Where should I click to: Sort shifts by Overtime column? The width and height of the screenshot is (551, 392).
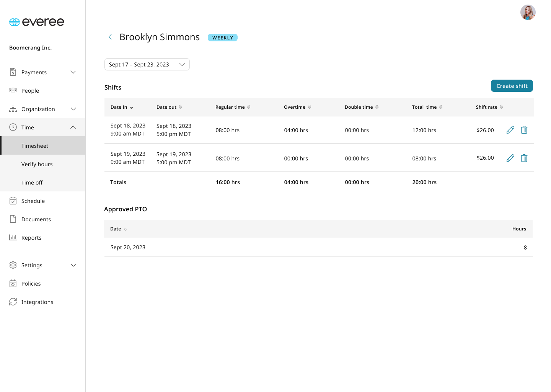(x=297, y=107)
